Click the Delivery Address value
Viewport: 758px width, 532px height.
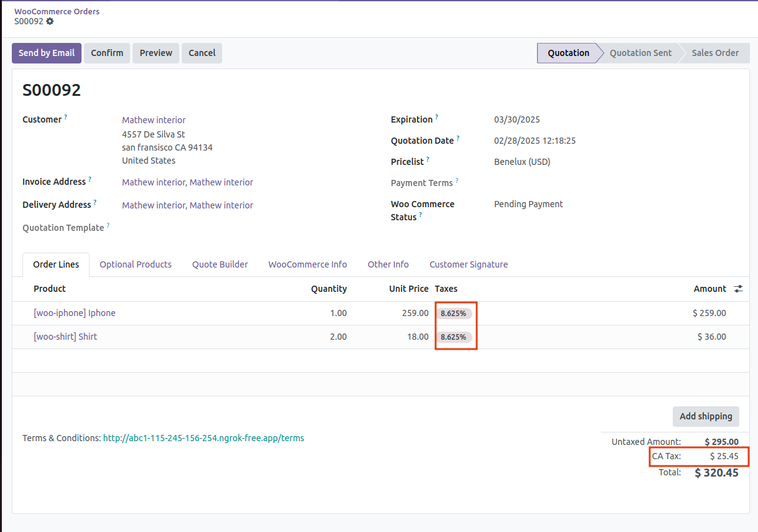pos(187,205)
